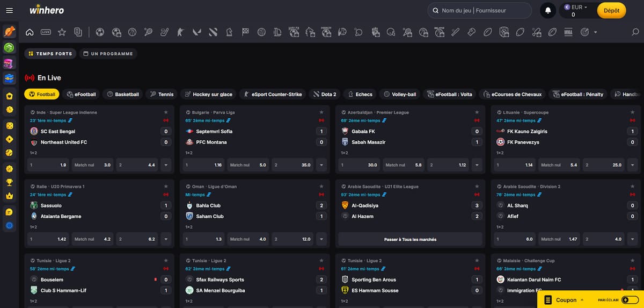Viewport: 644px width, 308px height.
Task: Favorite the Gabala FK match star
Action: tap(477, 112)
